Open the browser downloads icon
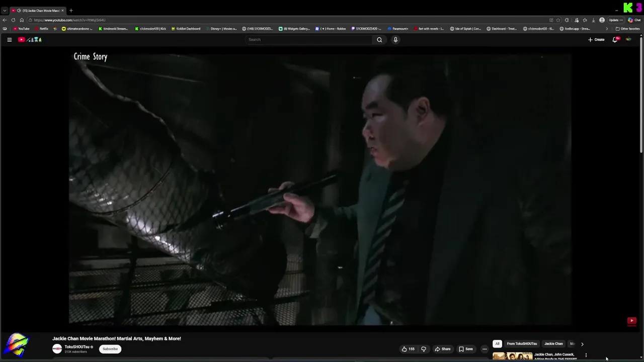This screenshot has width=644, height=362. 593,20
